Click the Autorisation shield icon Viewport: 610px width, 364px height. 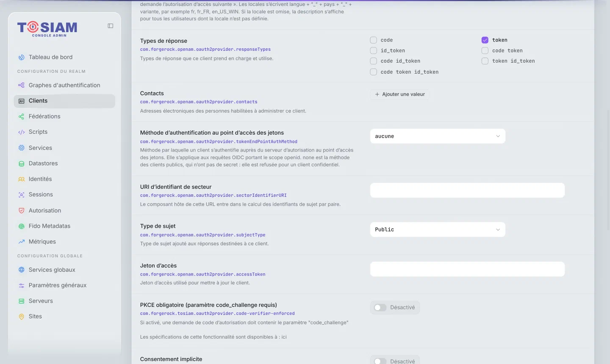click(x=21, y=210)
